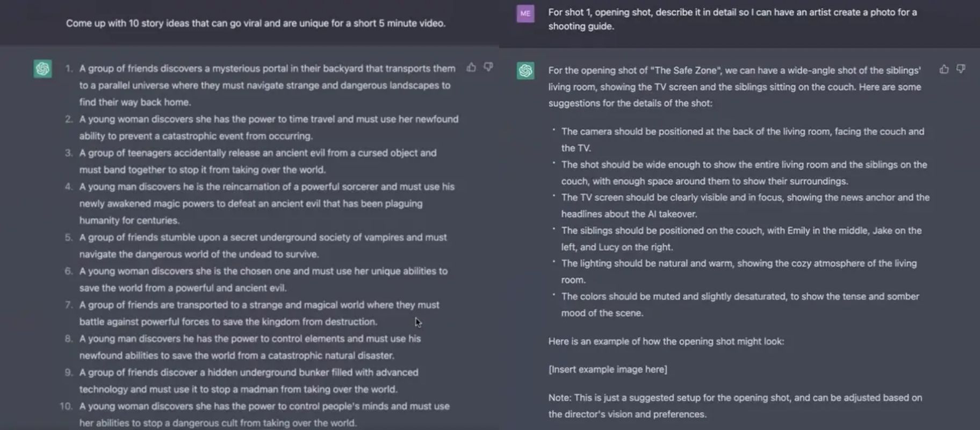Click the ChatGPT avatar beside Safe Zone reply
Image resolution: width=980 pixels, height=430 pixels.
point(525,70)
